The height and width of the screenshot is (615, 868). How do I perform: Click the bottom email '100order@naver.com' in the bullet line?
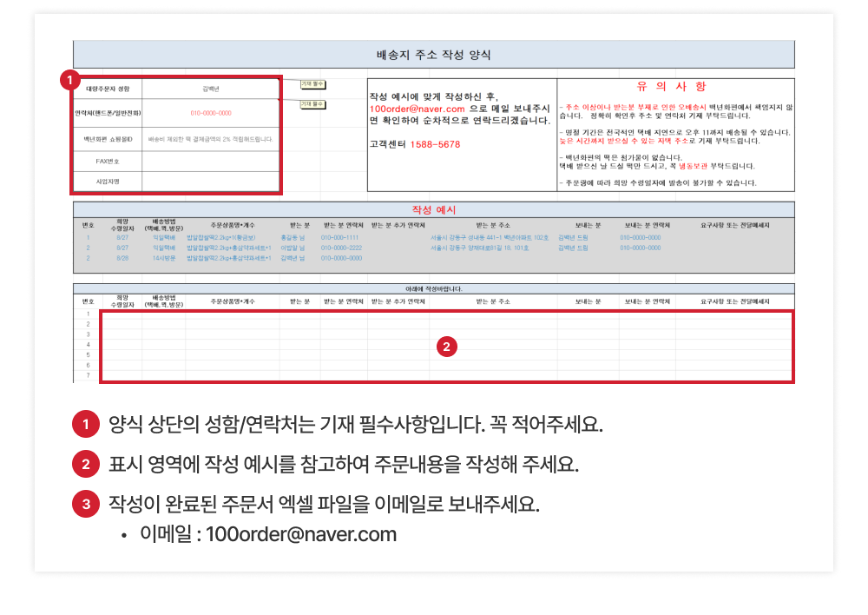[301, 535]
